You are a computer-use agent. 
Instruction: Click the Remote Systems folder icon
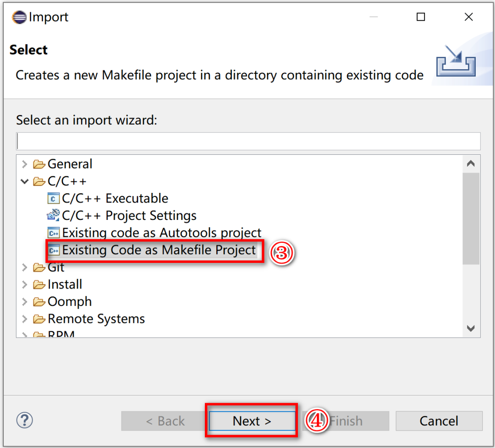pos(39,319)
